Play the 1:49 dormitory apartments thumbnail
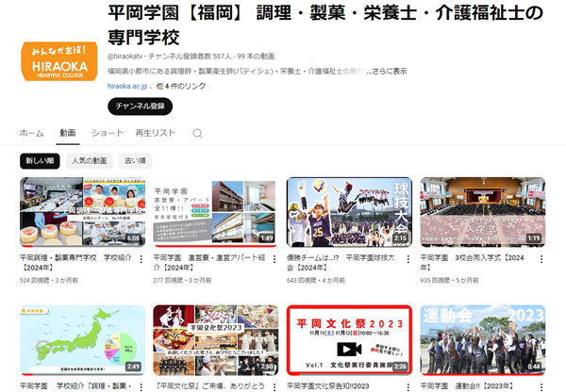Viewport: 566px width, 392px height. point(216,212)
